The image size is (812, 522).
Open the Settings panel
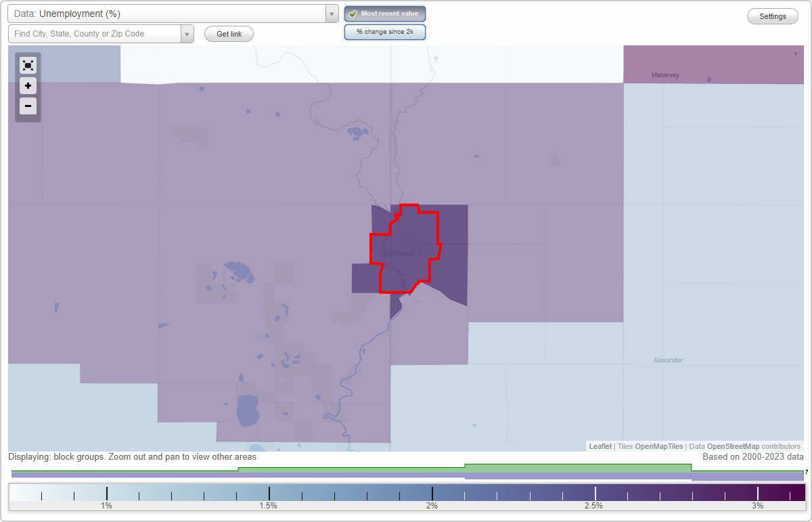[772, 16]
